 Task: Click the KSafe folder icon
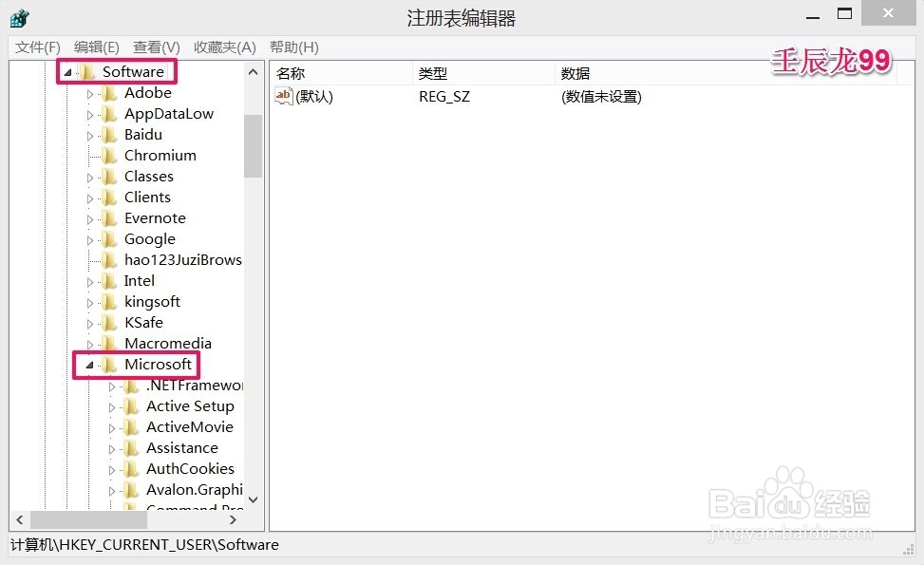108,323
